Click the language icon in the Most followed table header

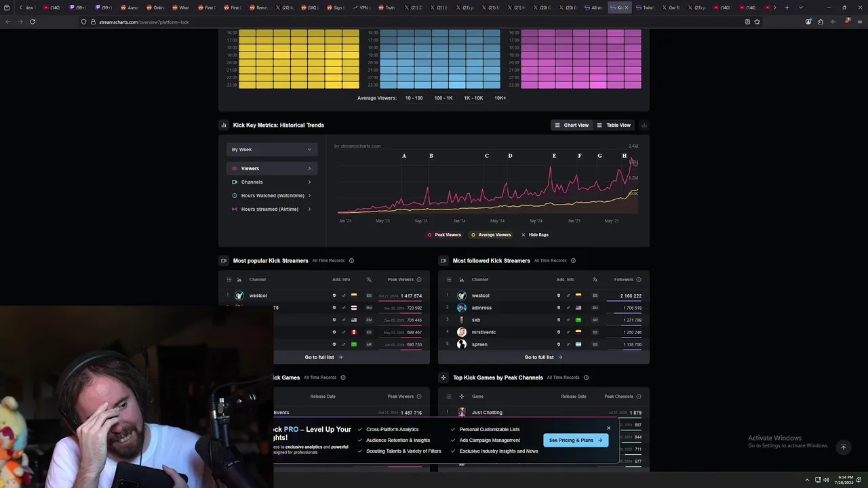[x=595, y=279]
